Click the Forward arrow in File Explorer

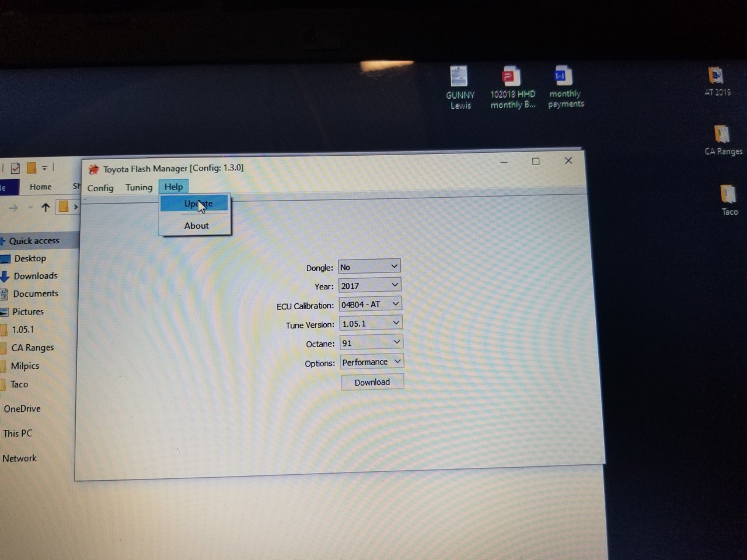(x=13, y=208)
